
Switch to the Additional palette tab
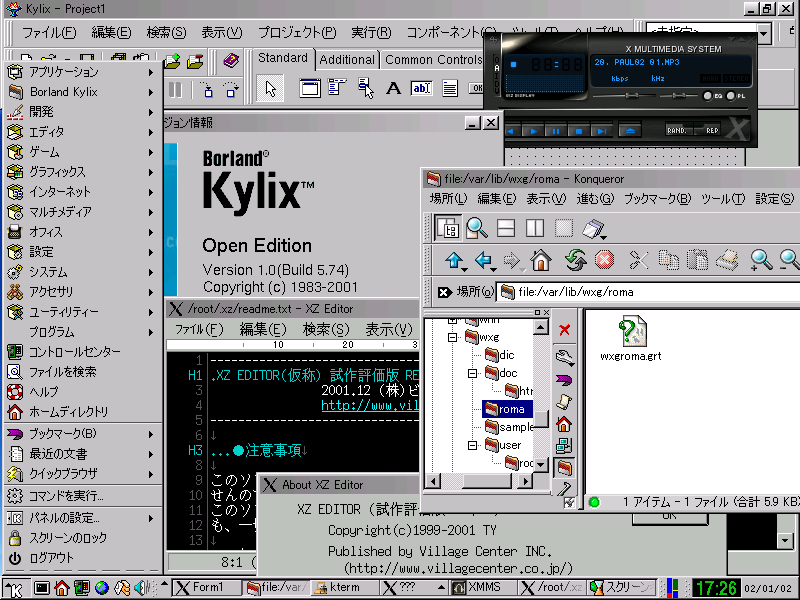coord(347,60)
